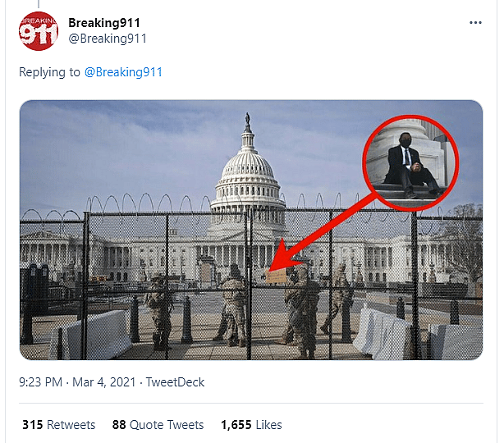View the 1,655 Likes list
Image resolution: width=504 pixels, height=443 pixels.
(250, 425)
